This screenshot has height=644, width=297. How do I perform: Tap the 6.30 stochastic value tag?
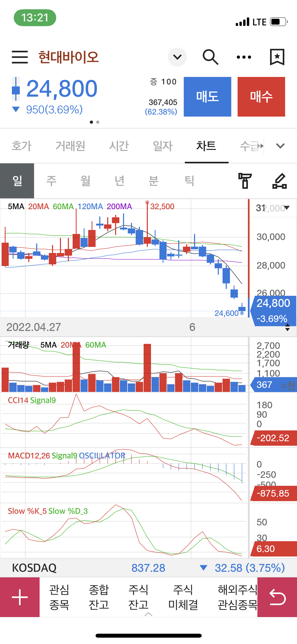point(273,549)
